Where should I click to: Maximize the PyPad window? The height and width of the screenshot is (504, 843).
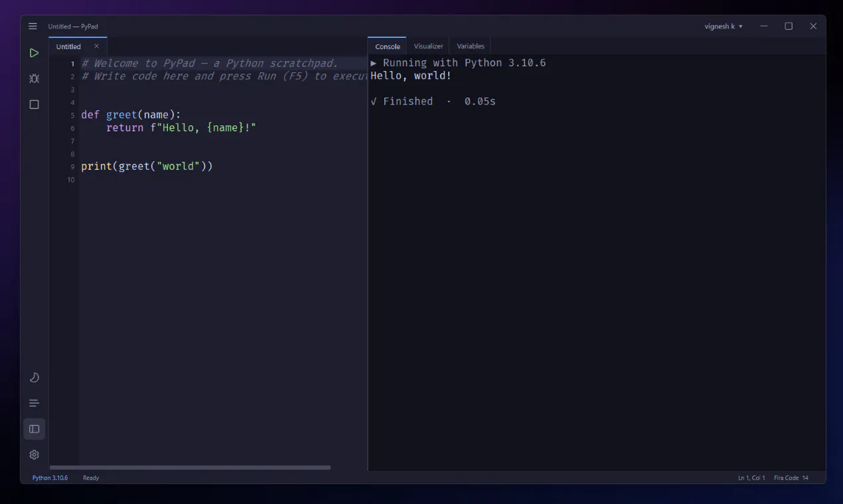789,26
